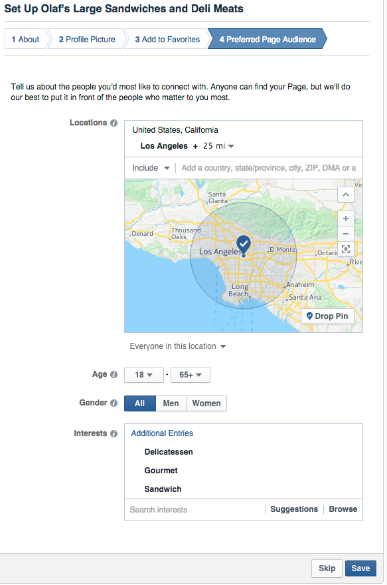Click the Search interests field
The image size is (387, 585).
195,510
